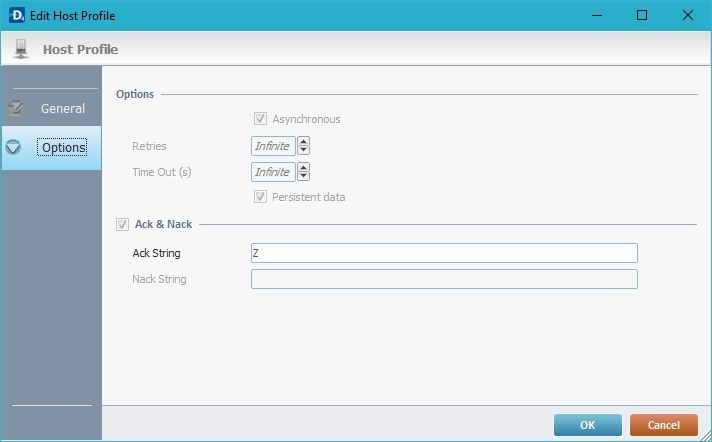Viewport: 712px width, 442px height.
Task: Disable the Persistent data checkbox
Action: click(x=262, y=197)
